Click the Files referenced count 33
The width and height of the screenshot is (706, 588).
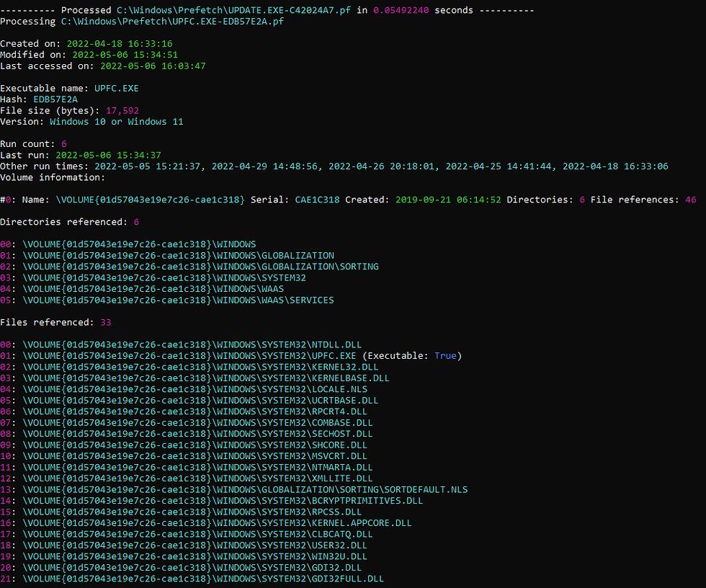click(105, 322)
